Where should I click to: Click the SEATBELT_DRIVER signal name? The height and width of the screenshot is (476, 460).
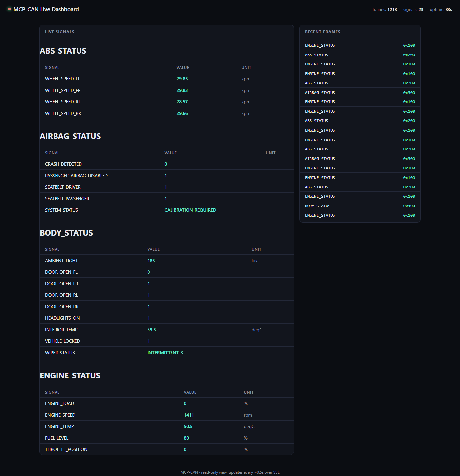click(63, 187)
